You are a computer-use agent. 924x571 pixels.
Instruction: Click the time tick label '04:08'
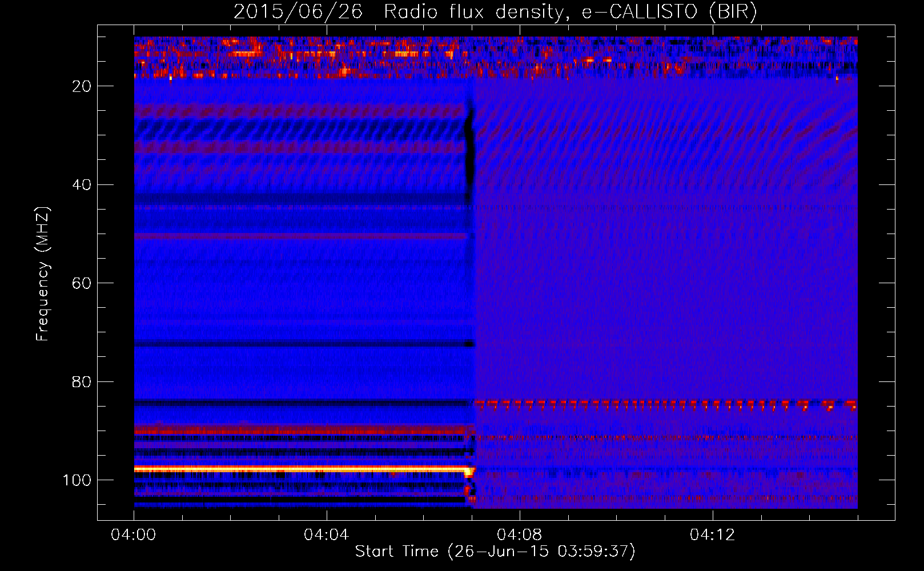[520, 535]
